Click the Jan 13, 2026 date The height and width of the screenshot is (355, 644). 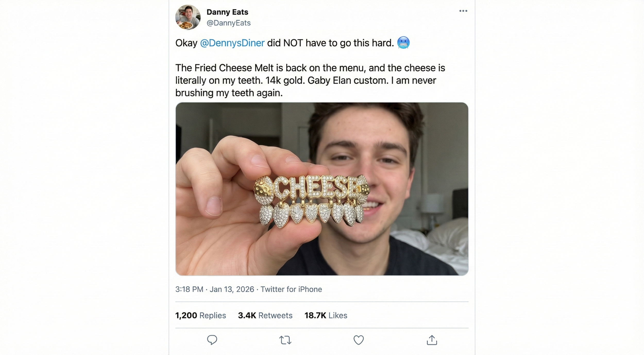click(232, 289)
